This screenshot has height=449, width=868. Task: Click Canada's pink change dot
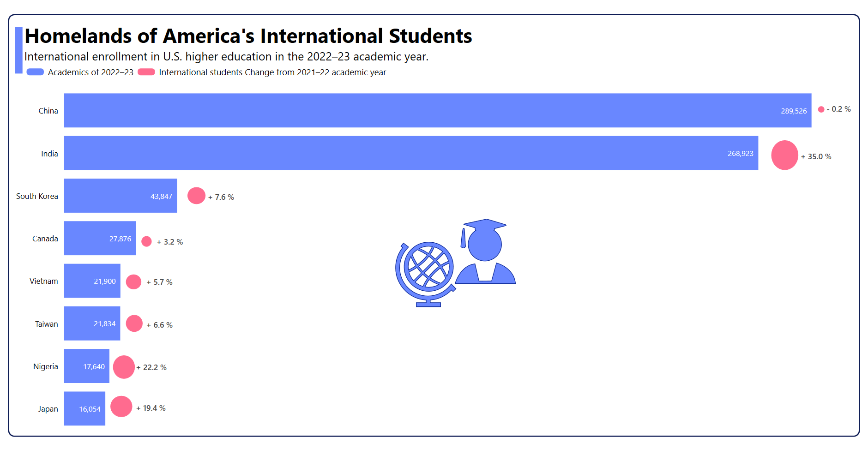point(146,241)
